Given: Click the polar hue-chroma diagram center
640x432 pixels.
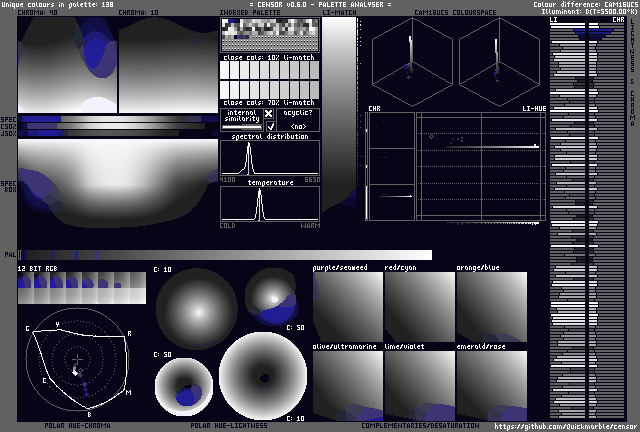Looking at the screenshot, I should point(77,361).
